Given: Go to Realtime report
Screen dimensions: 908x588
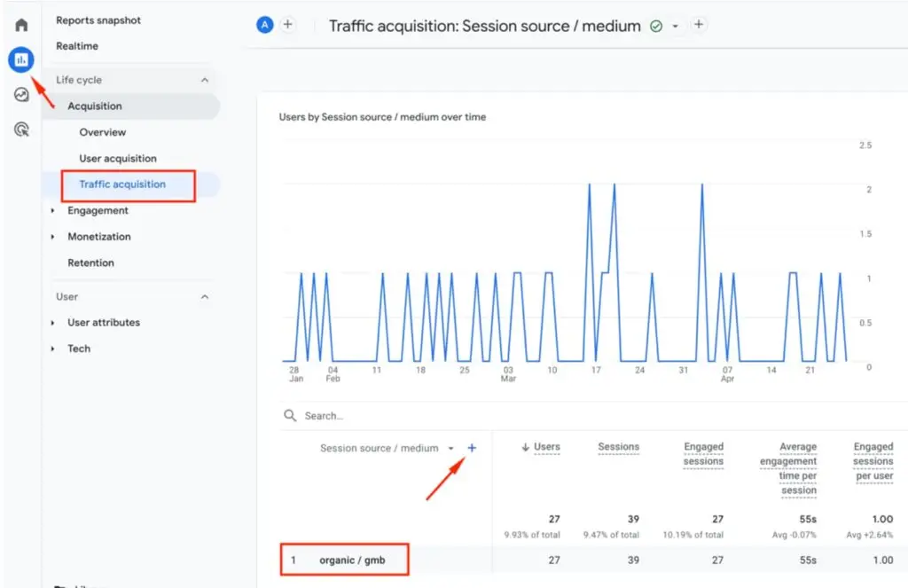Looking at the screenshot, I should (x=77, y=46).
